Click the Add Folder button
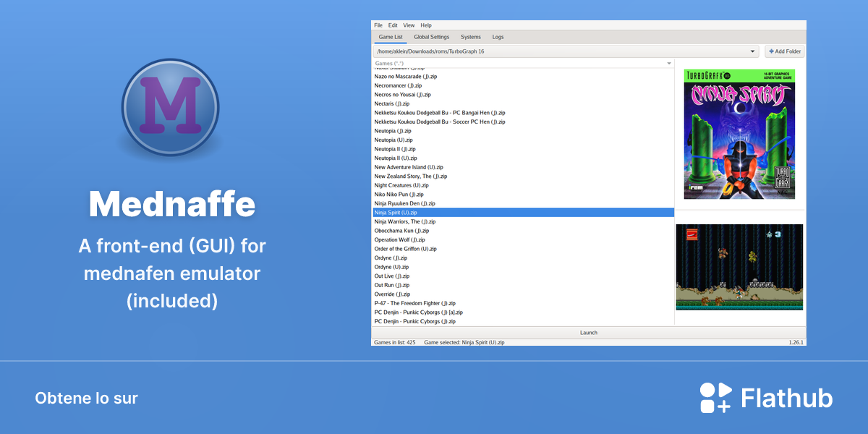This screenshot has height=434, width=868. 784,51
